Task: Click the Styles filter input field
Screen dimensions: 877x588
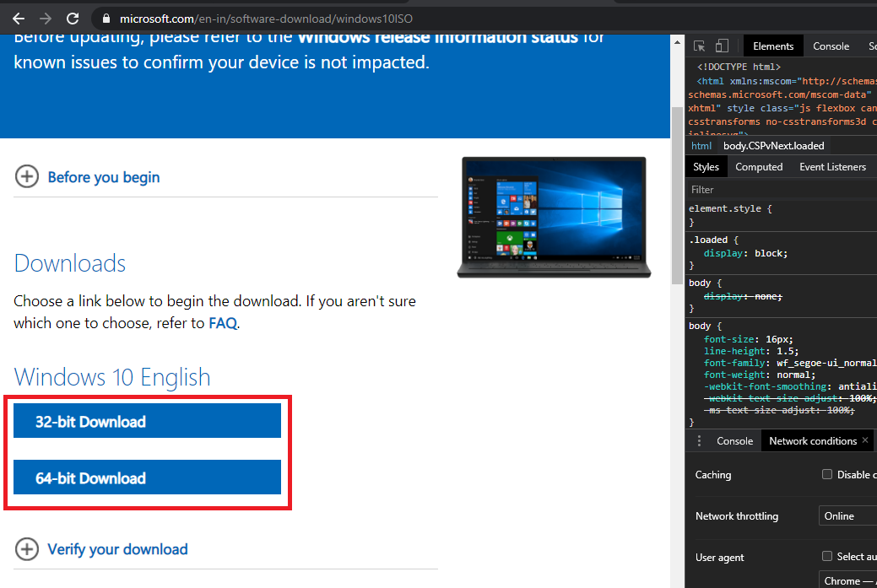Action: [x=743, y=188]
